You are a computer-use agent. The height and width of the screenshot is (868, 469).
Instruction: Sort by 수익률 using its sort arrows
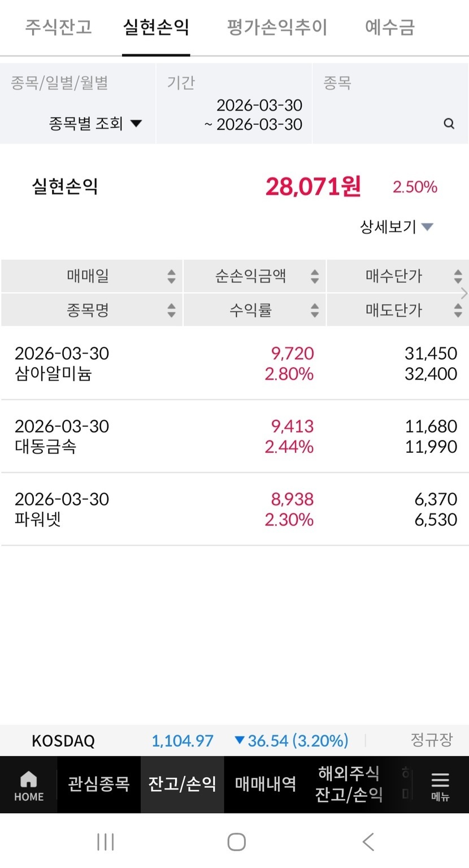[x=315, y=310]
